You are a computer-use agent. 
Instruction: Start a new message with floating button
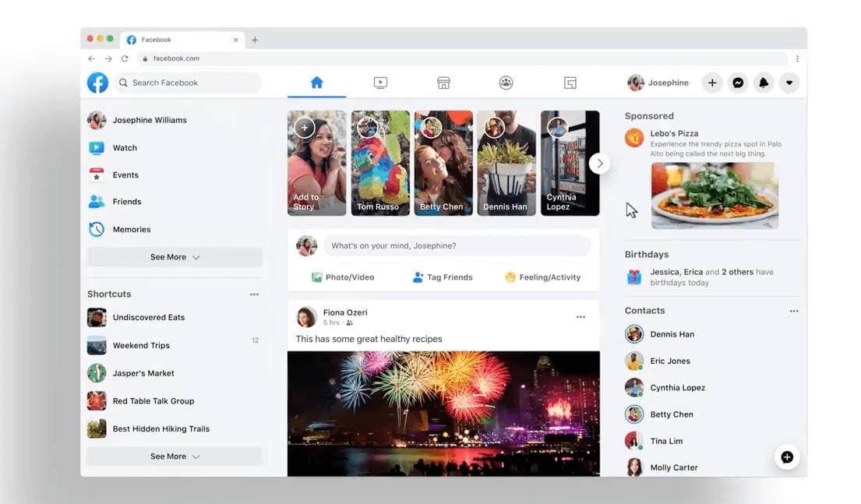(787, 457)
